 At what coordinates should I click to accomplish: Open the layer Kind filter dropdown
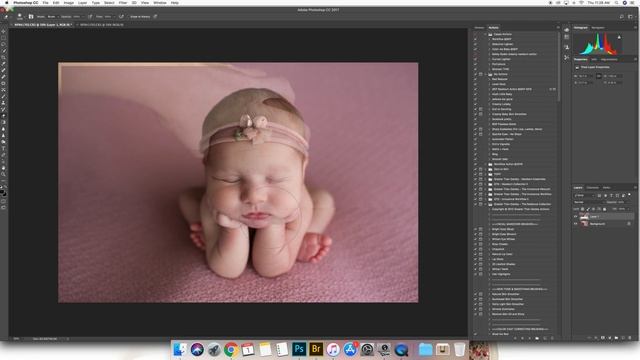(584, 196)
